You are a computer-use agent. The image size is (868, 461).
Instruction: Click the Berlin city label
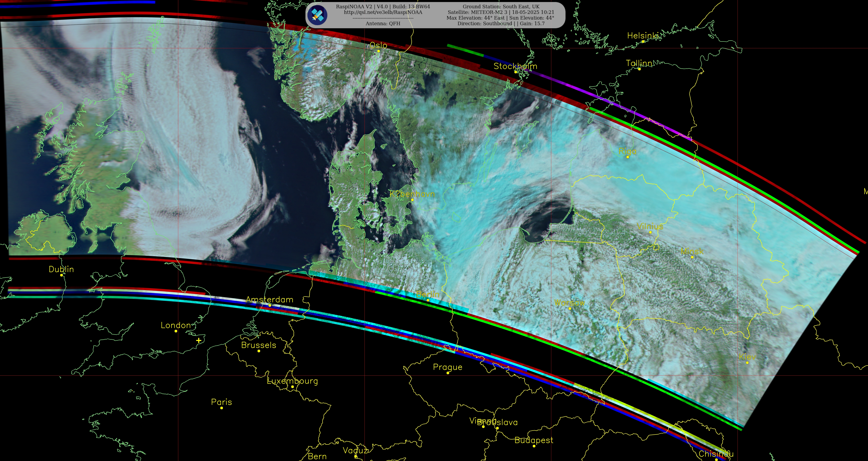click(428, 295)
